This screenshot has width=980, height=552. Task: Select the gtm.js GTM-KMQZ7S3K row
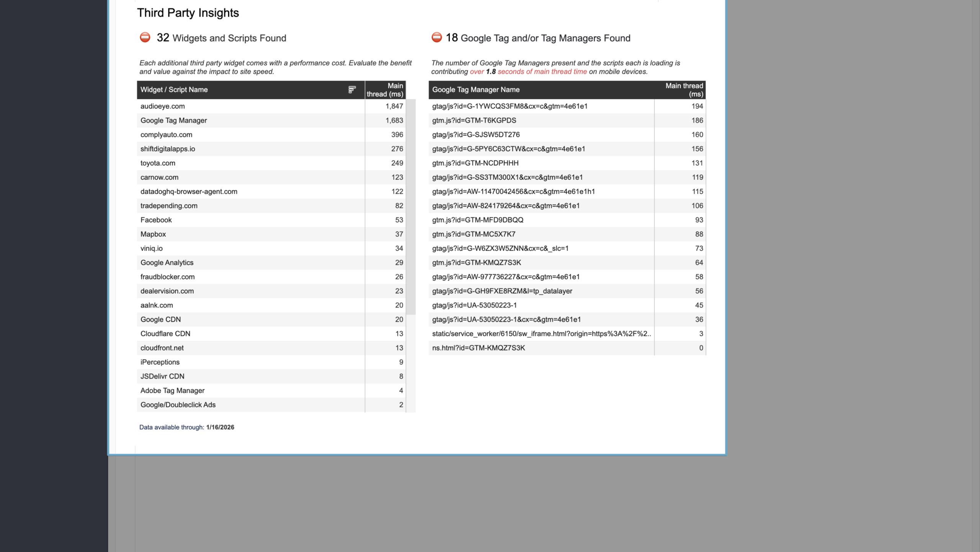(567, 262)
